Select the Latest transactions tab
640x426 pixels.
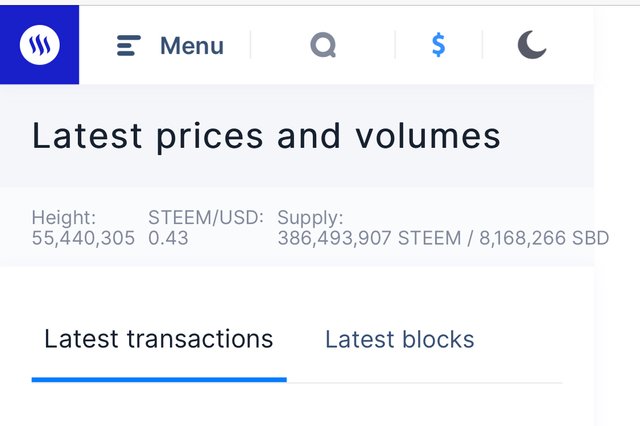tap(158, 339)
